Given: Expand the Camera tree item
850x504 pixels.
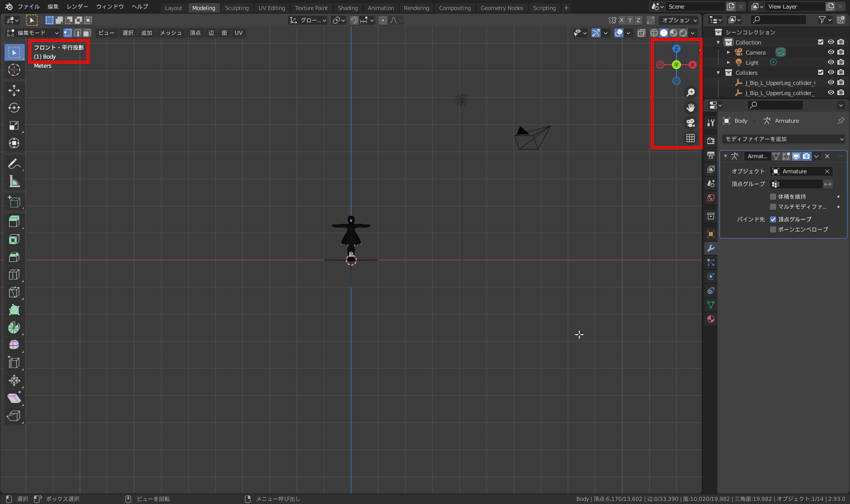Looking at the screenshot, I should pos(729,53).
